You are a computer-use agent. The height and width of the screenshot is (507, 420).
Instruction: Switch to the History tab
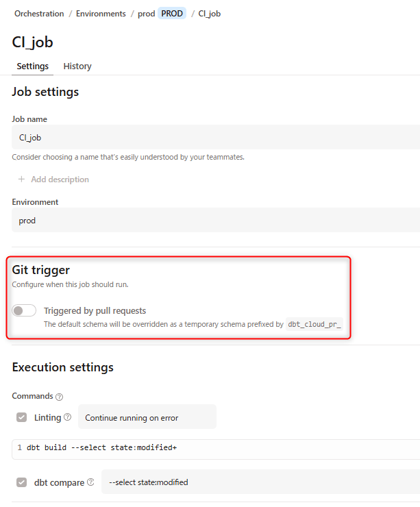click(x=77, y=66)
